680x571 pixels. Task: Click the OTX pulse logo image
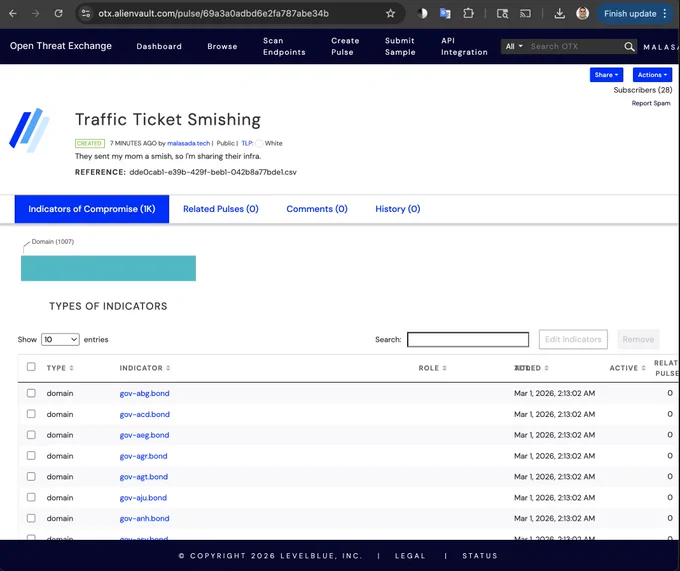[x=29, y=130]
